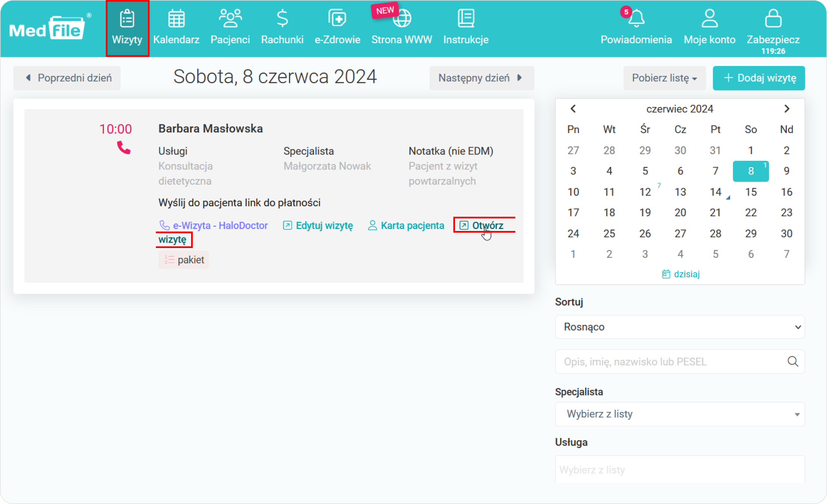
Task: Open the Specjalista Wybierz z listy dropdown
Action: click(x=679, y=414)
